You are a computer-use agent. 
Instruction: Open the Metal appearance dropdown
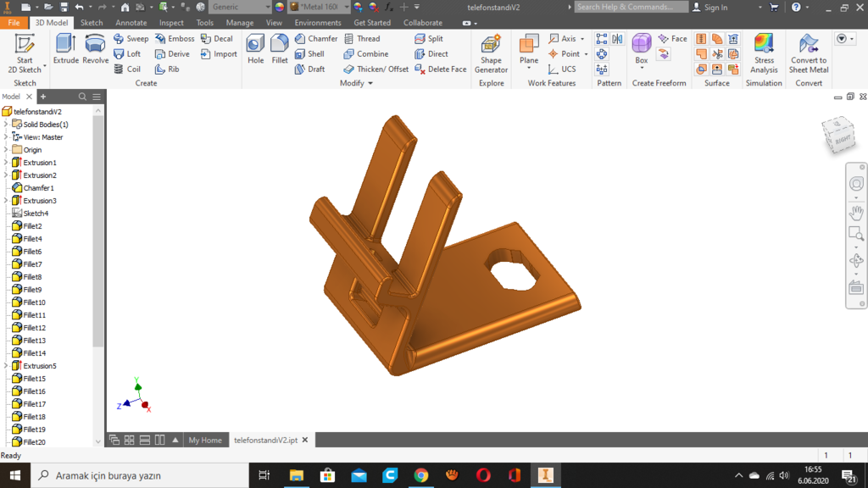(347, 7)
